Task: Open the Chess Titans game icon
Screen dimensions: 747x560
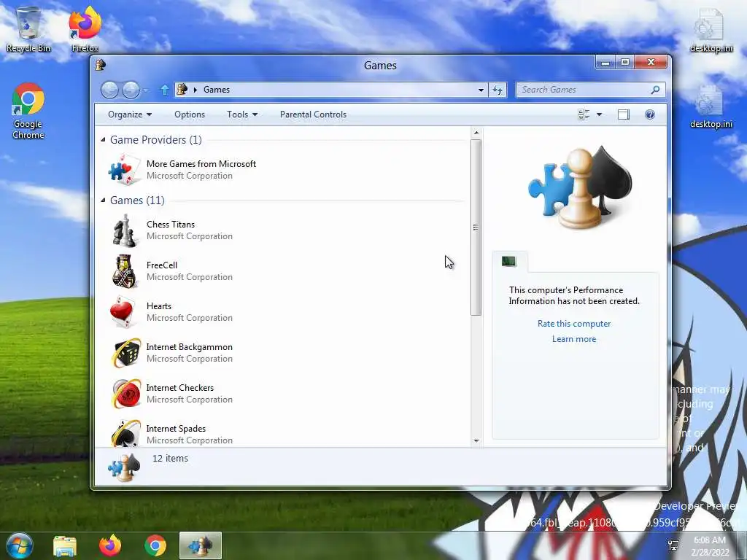Action: pos(125,230)
